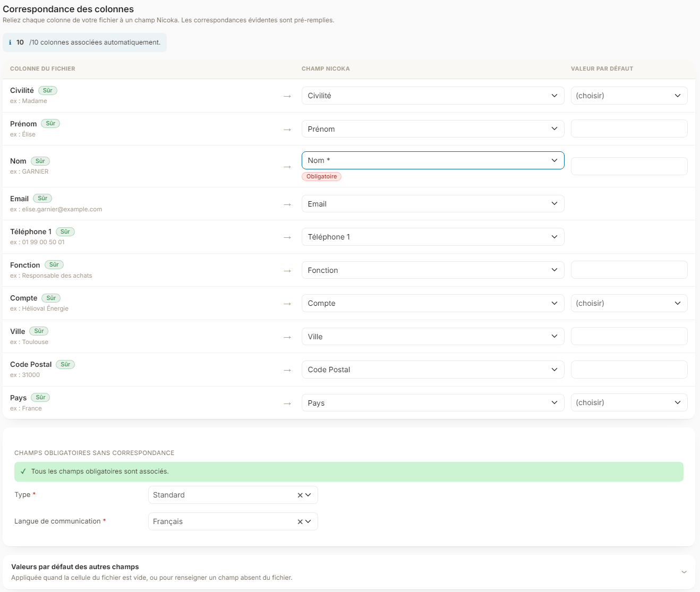Open the Fonction Champ Nicoka dropdown

[x=433, y=270]
